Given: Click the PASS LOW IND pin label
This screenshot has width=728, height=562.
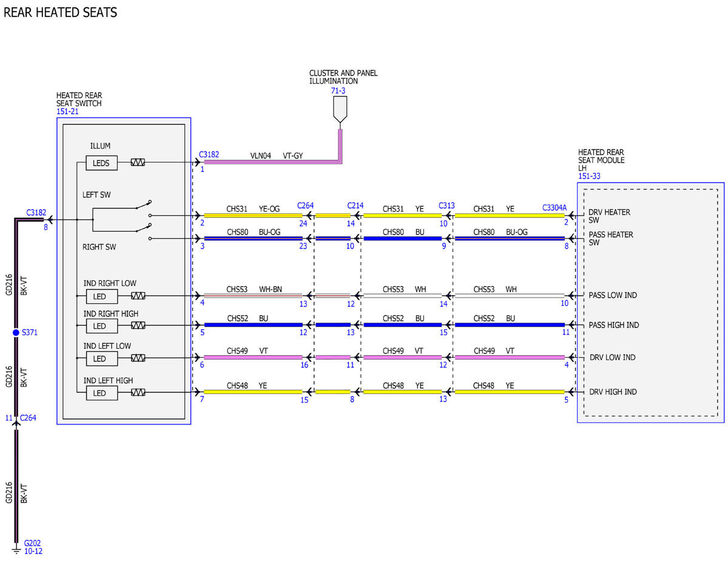Looking at the screenshot, I should pos(613,295).
